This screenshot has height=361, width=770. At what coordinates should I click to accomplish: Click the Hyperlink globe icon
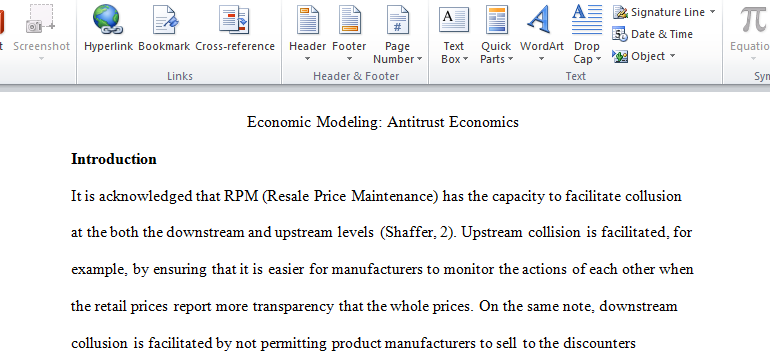point(108,20)
